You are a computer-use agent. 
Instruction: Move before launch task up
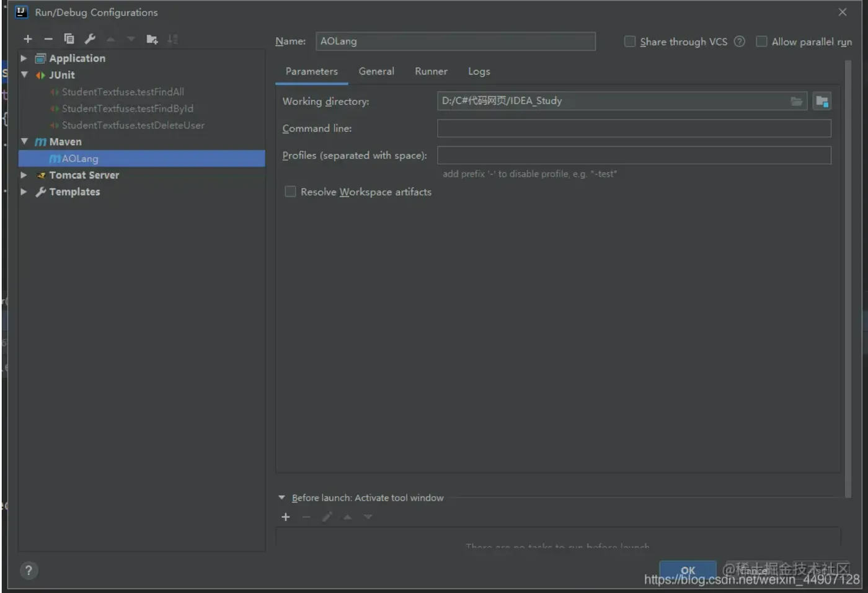pos(348,517)
